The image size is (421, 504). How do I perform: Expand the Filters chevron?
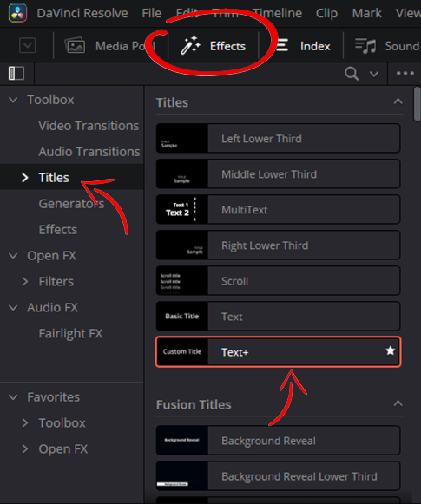pos(25,282)
